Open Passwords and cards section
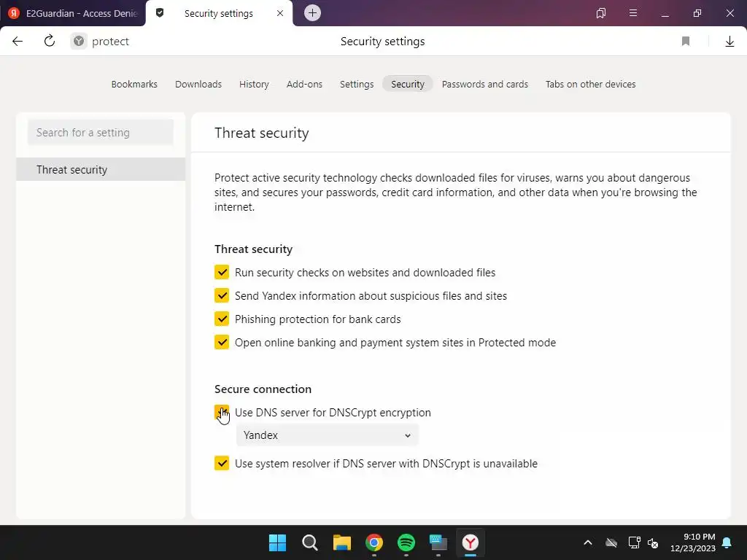This screenshot has height=560, width=747. pos(485,85)
